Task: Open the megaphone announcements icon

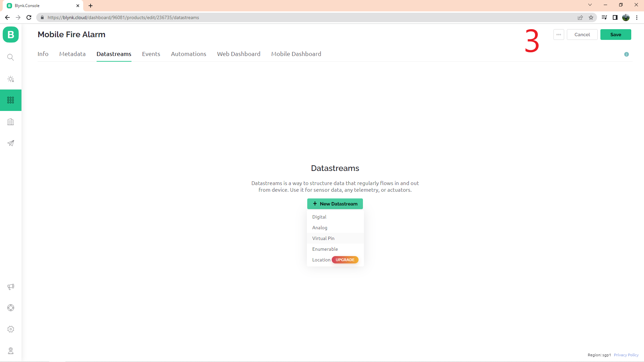Action: 11,287
